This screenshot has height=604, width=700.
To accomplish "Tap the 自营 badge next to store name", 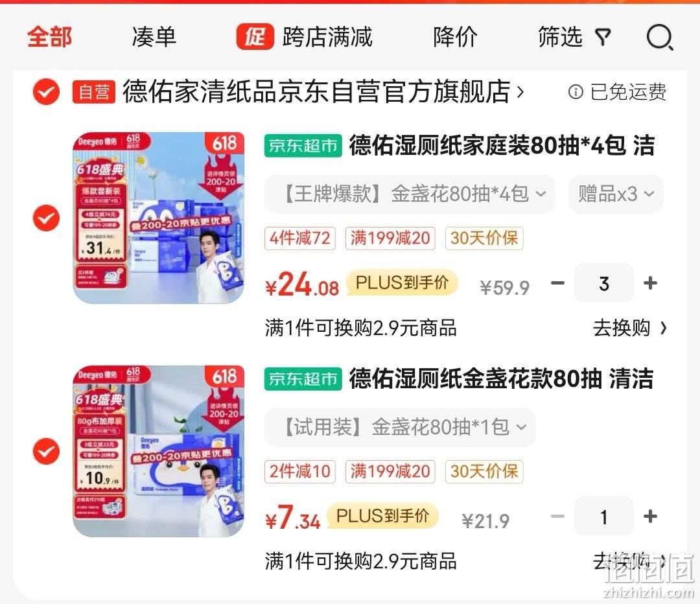I will pos(94,92).
